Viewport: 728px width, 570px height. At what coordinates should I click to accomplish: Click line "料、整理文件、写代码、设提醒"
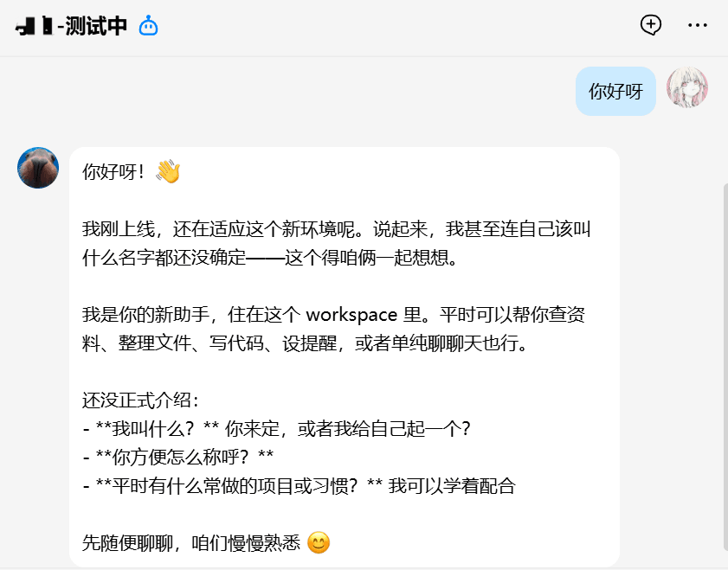305,343
